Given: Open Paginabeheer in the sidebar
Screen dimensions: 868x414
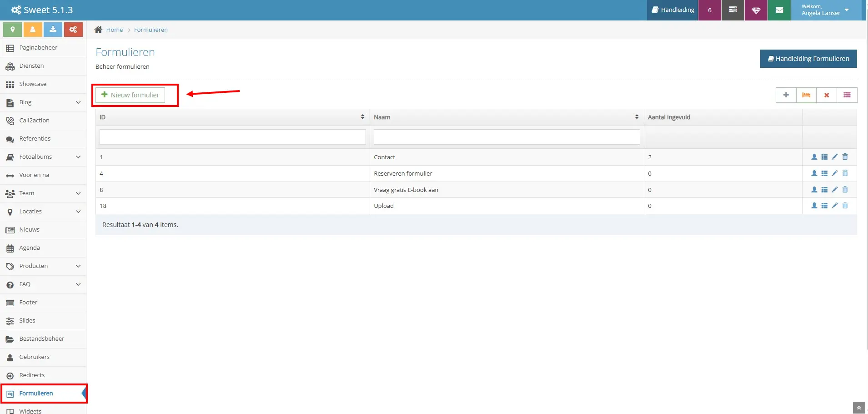Looking at the screenshot, I should pos(43,48).
